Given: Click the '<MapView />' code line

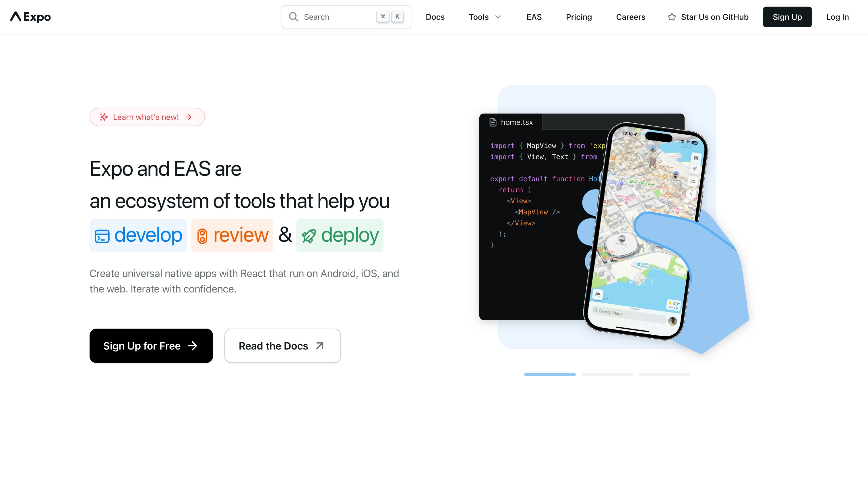Looking at the screenshot, I should click(537, 212).
